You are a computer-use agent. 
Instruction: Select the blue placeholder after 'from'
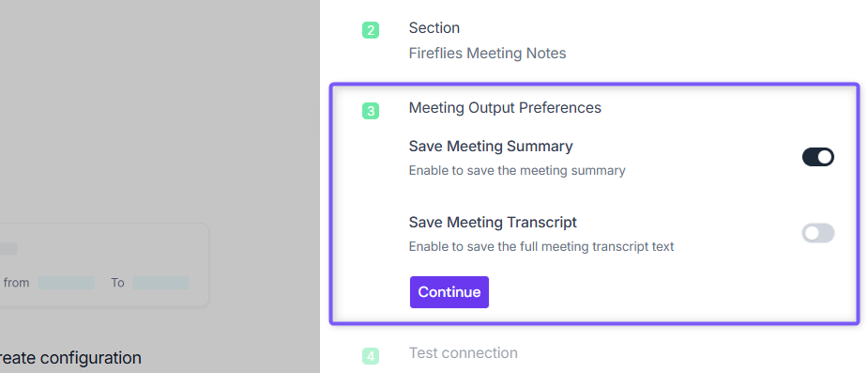click(x=67, y=283)
